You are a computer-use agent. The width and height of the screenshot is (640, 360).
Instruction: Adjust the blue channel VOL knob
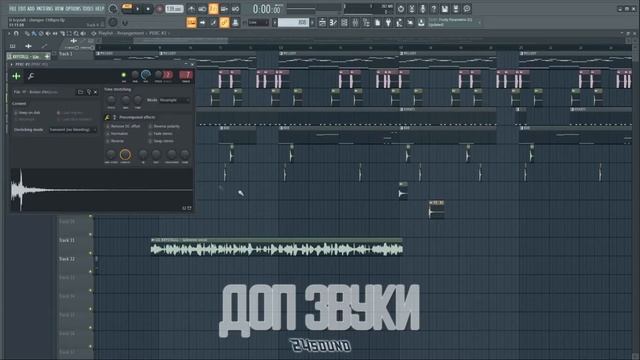tap(146, 75)
